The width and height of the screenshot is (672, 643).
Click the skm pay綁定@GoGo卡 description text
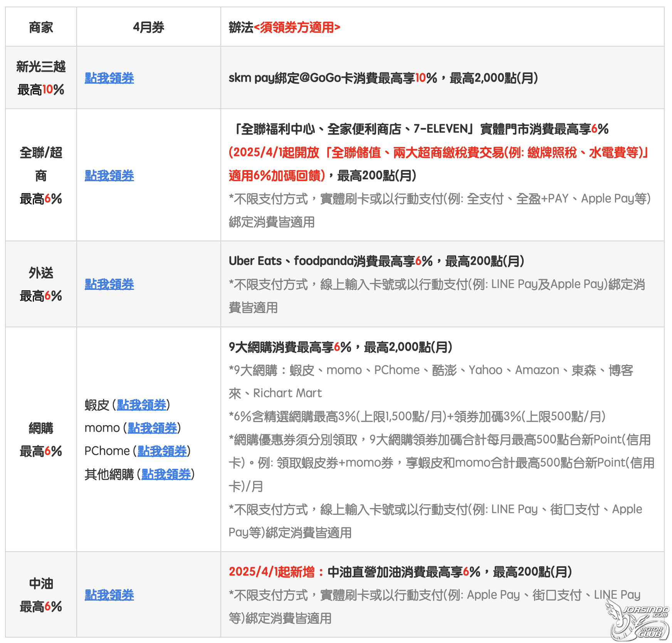click(383, 78)
